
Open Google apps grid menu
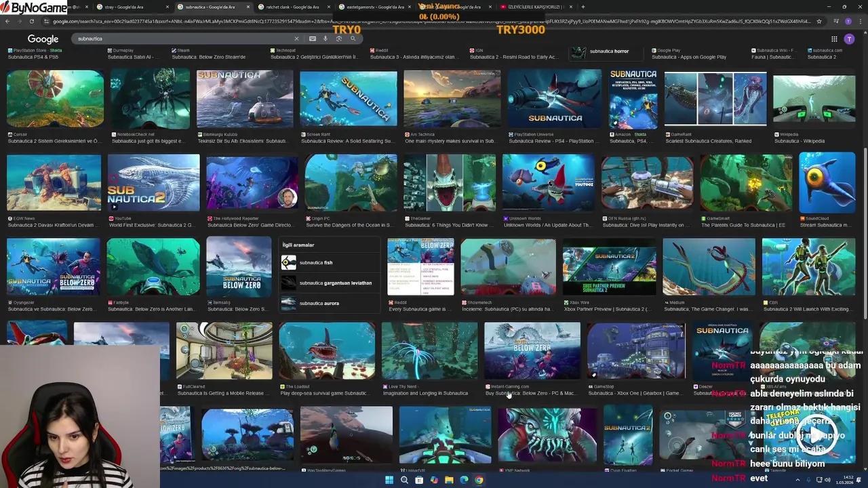[x=834, y=39]
